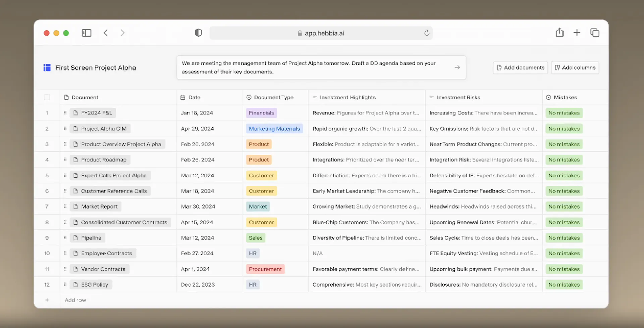Click the blue grid icon beside First Screen Project Alpha
This screenshot has height=328, width=644.
point(47,67)
